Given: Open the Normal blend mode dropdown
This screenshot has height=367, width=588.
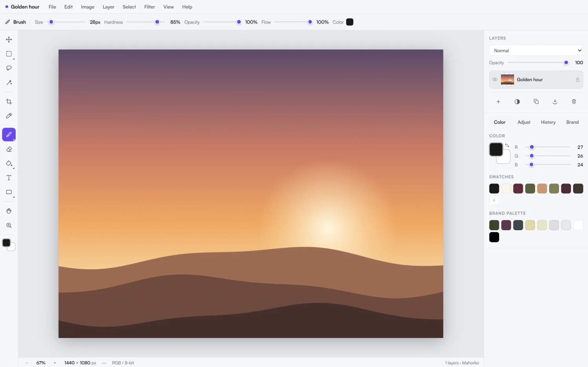Looking at the screenshot, I should pos(536,51).
